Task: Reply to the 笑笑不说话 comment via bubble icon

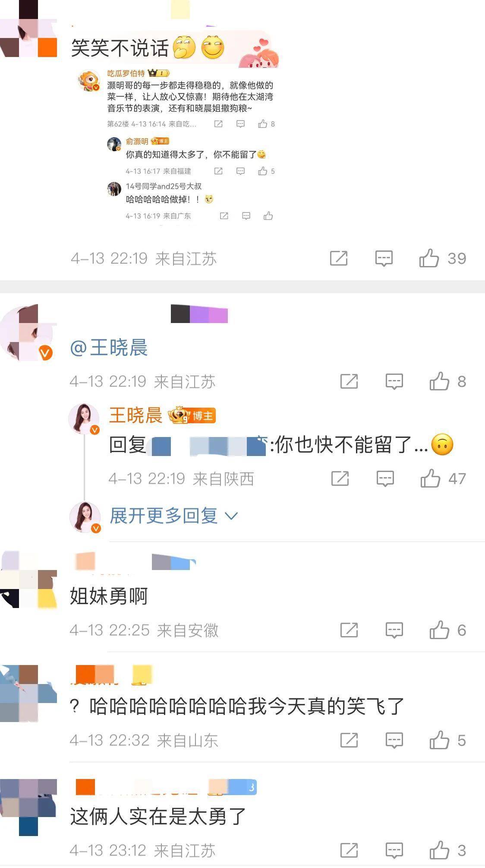Action: pos(384,259)
